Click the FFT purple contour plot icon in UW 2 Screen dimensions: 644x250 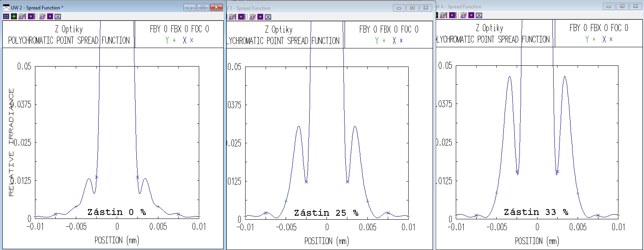coord(32,16)
